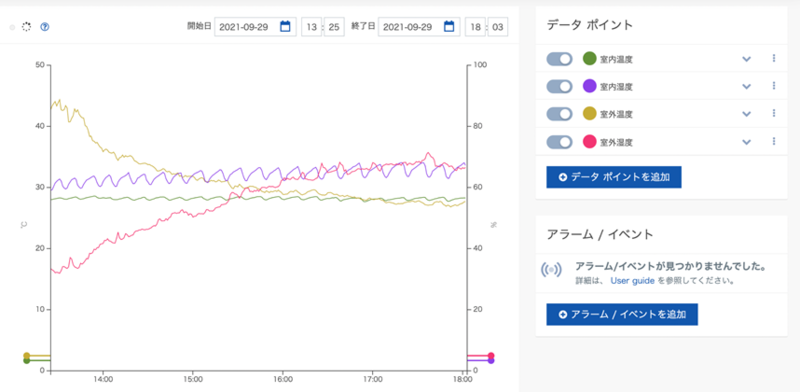
Task: Expand the purple 室内湿度 chevron
Action: pos(746,87)
